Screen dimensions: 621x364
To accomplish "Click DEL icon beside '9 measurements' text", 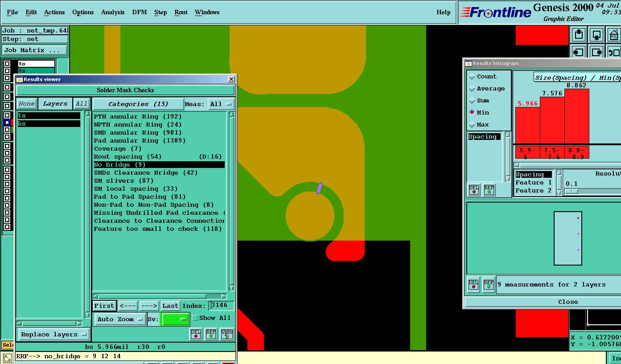I will (x=473, y=285).
